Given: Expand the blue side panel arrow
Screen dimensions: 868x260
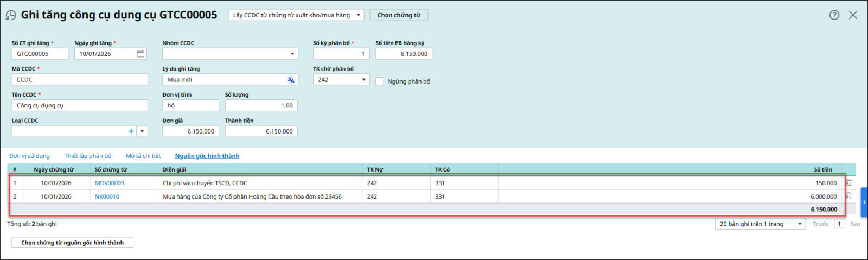Looking at the screenshot, I should 864,202.
